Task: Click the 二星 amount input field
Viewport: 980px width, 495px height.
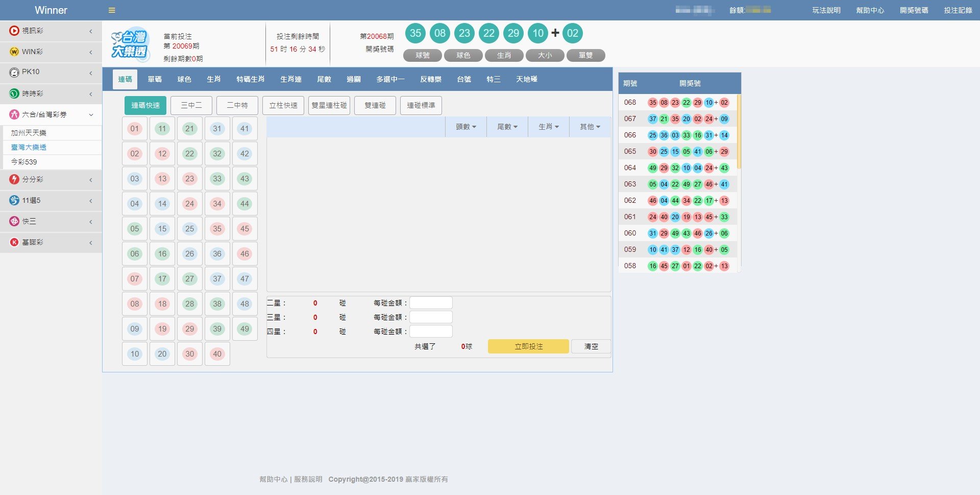Action: click(431, 303)
